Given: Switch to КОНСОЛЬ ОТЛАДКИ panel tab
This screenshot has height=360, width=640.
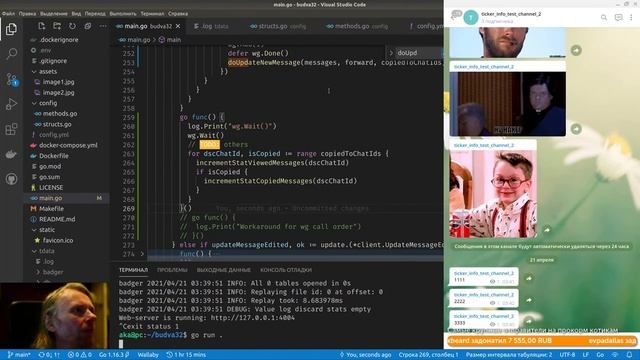Looking at the screenshot, I should [x=286, y=270].
